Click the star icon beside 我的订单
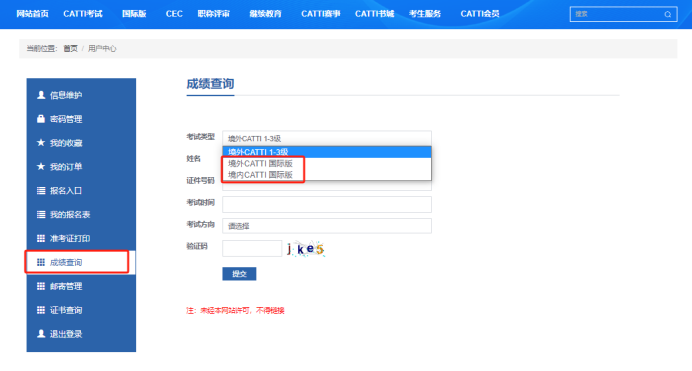Viewport: 692px width, 371px height. (x=41, y=166)
